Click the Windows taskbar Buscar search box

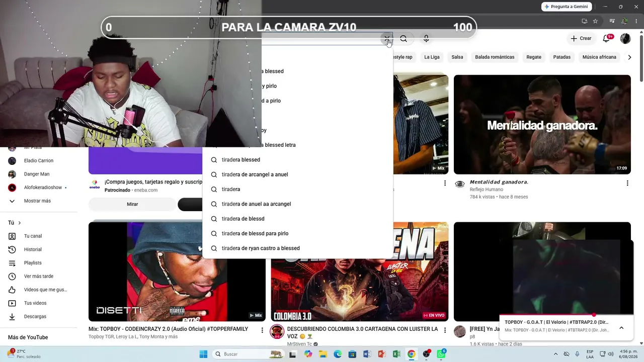pos(248,354)
